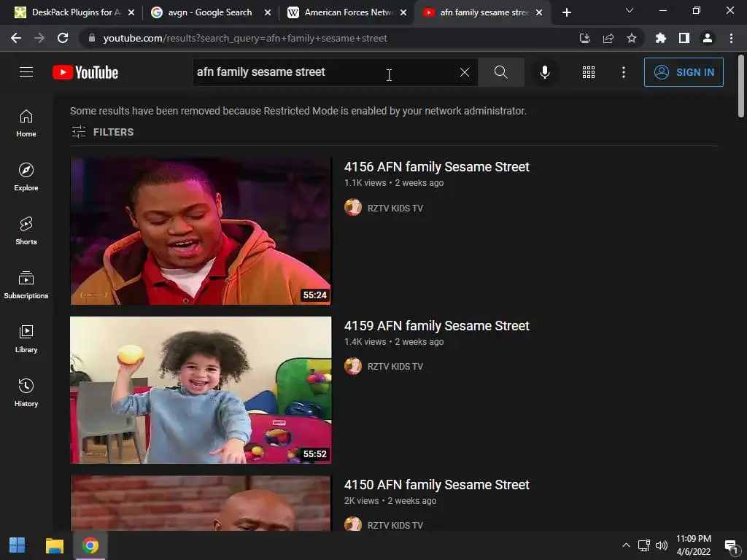Open the YouTube apps grid
747x560 pixels.
pyautogui.click(x=589, y=72)
